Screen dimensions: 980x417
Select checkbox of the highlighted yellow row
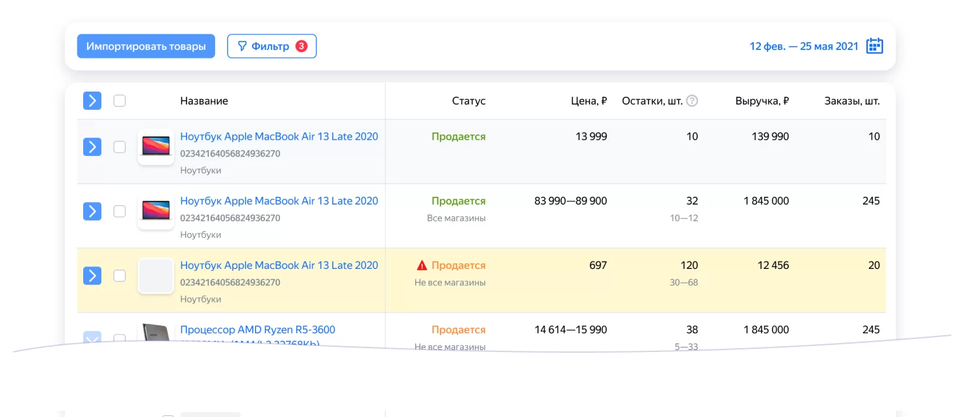pyautogui.click(x=120, y=275)
